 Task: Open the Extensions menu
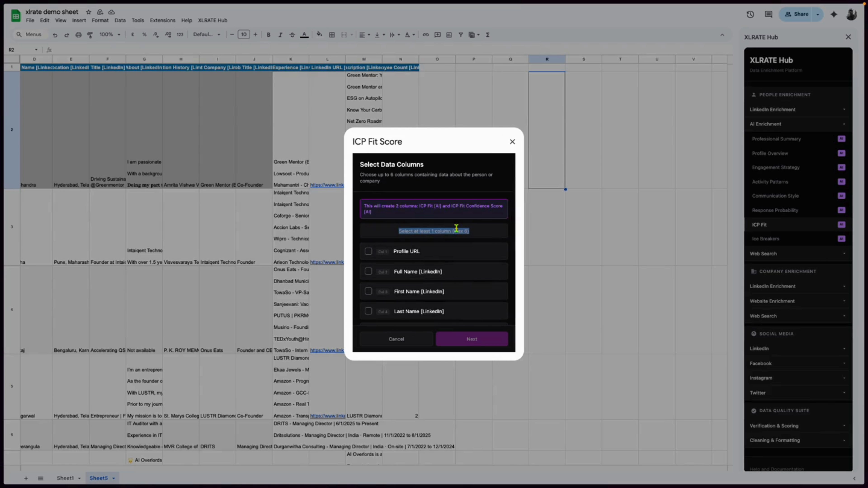[163, 20]
